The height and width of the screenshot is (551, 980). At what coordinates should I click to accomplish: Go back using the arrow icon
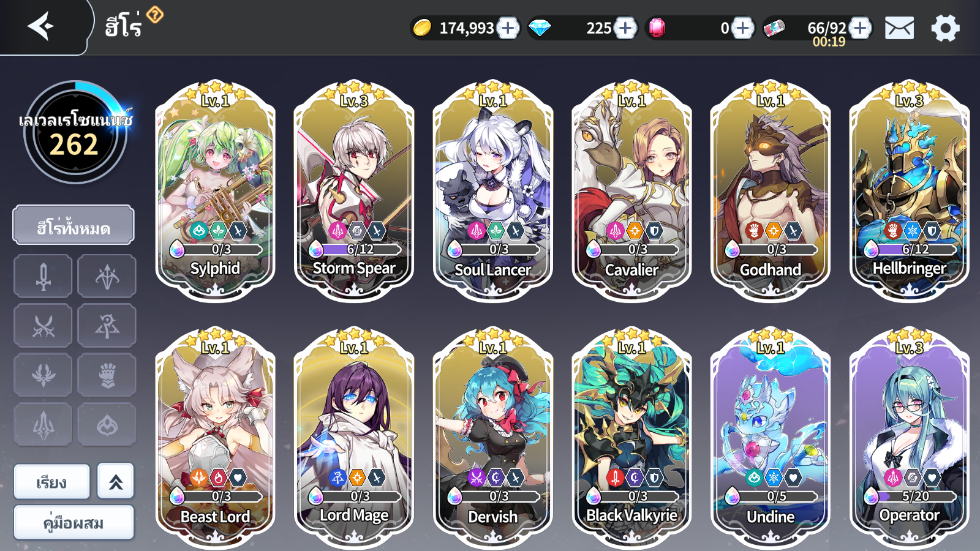[x=41, y=26]
